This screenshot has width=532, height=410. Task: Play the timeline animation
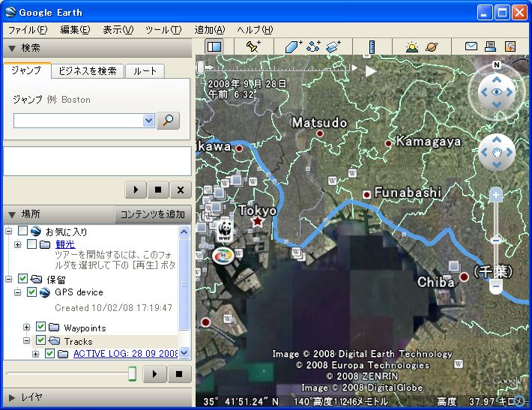point(370,71)
